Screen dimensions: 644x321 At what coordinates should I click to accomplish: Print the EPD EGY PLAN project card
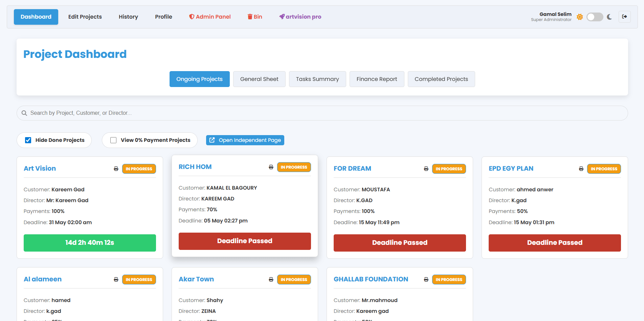[581, 169]
